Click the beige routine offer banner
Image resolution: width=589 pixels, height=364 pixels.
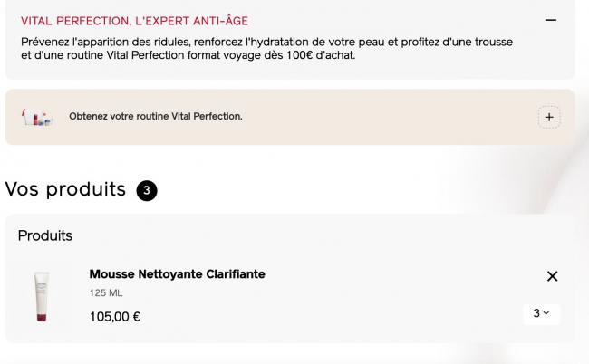coord(362,117)
